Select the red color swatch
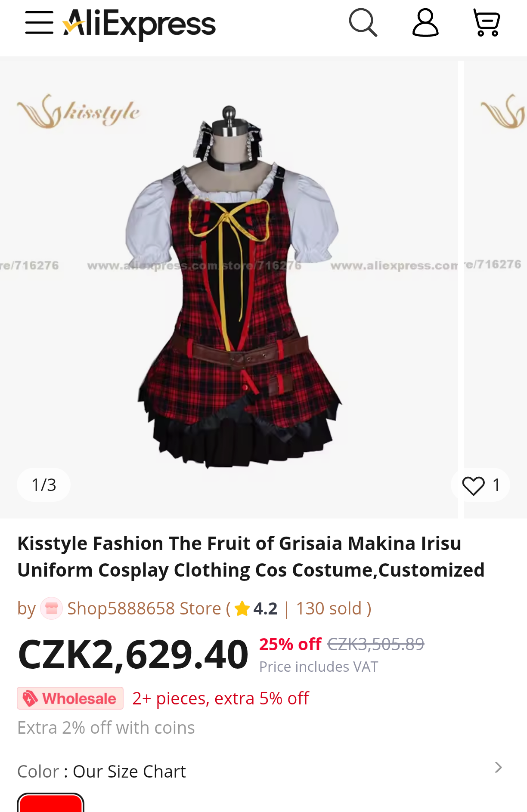527x812 pixels. (50, 803)
